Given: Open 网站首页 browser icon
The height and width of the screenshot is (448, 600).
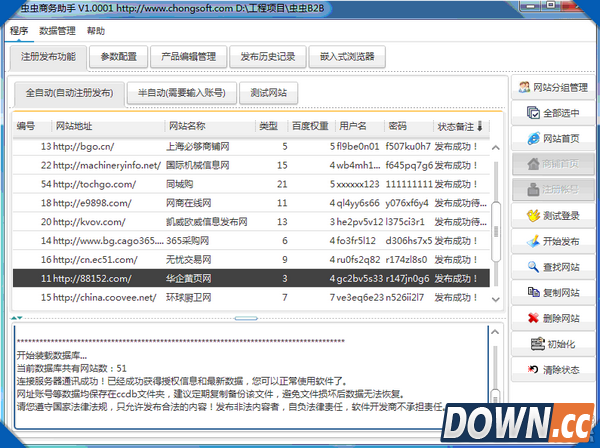Looking at the screenshot, I should 533,138.
